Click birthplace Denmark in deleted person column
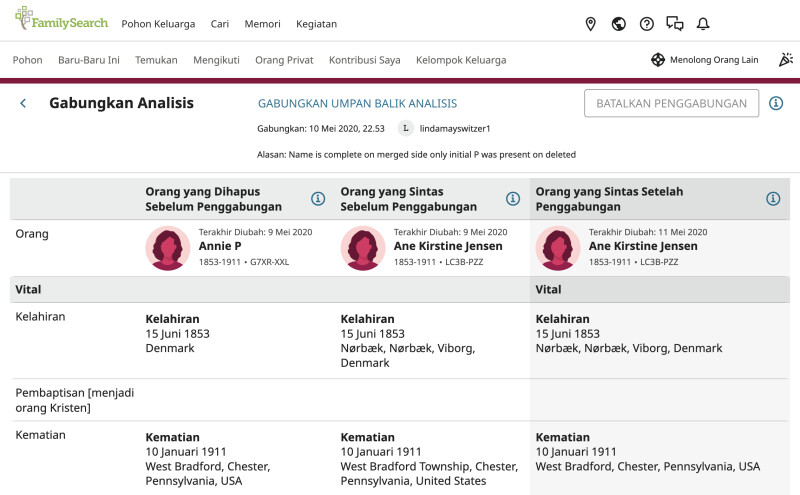This screenshot has height=495, width=800. point(170,348)
